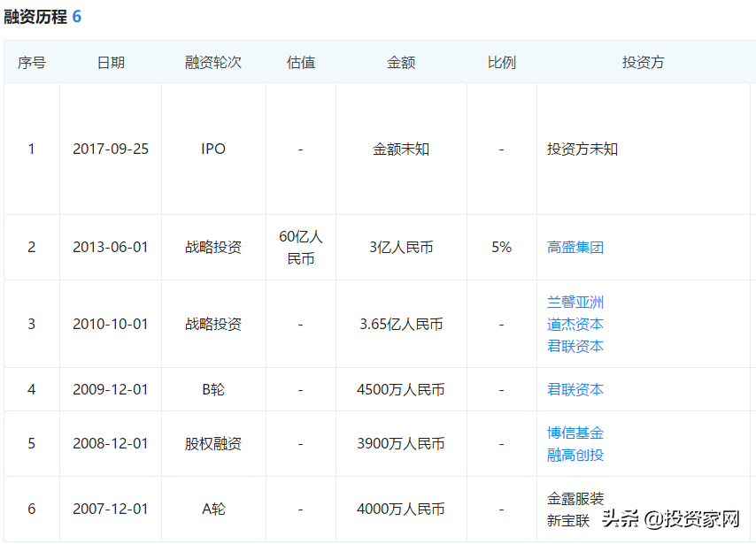Screen dimensions: 756x544
Task: Click the 3.65亿人民币 amount cell
Action: [x=401, y=325]
